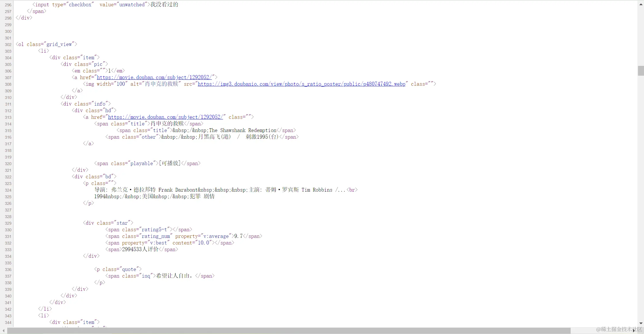644x334 pixels.
Task: Click the horizontal scrollbar right arrow
Action: point(634,331)
